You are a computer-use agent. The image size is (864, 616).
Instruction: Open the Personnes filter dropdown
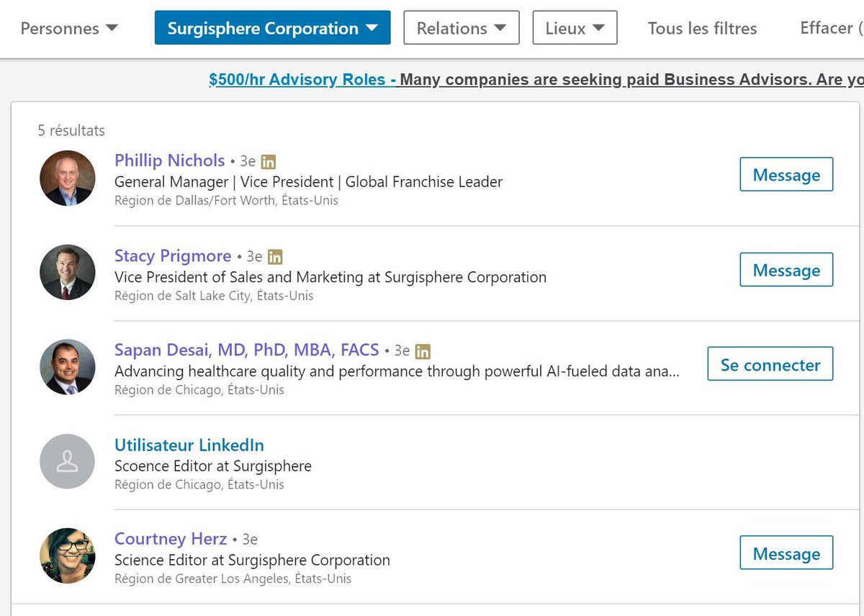(x=69, y=29)
